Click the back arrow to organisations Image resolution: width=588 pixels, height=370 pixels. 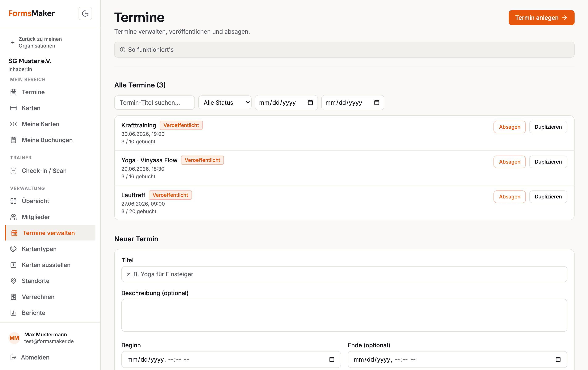13,42
